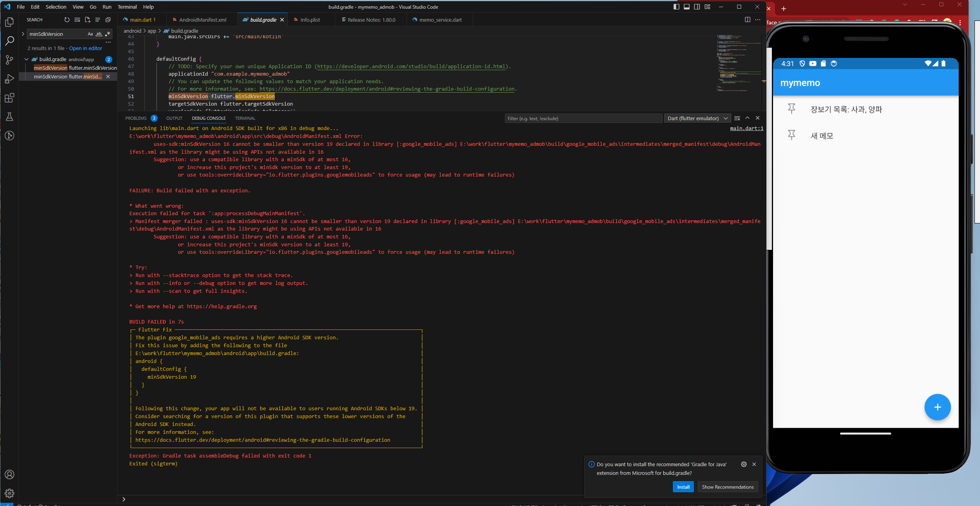Click the Install button for Gradle extension
Image resolution: width=980 pixels, height=506 pixels.
click(683, 487)
